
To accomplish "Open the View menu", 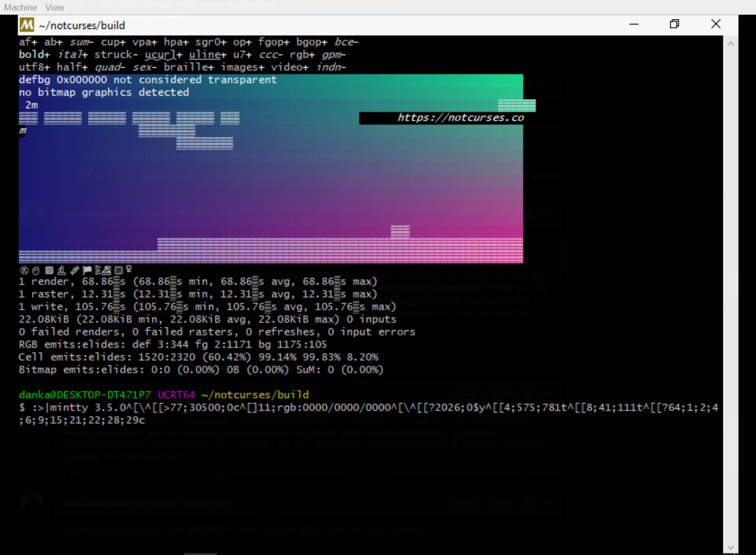I will point(55,7).
